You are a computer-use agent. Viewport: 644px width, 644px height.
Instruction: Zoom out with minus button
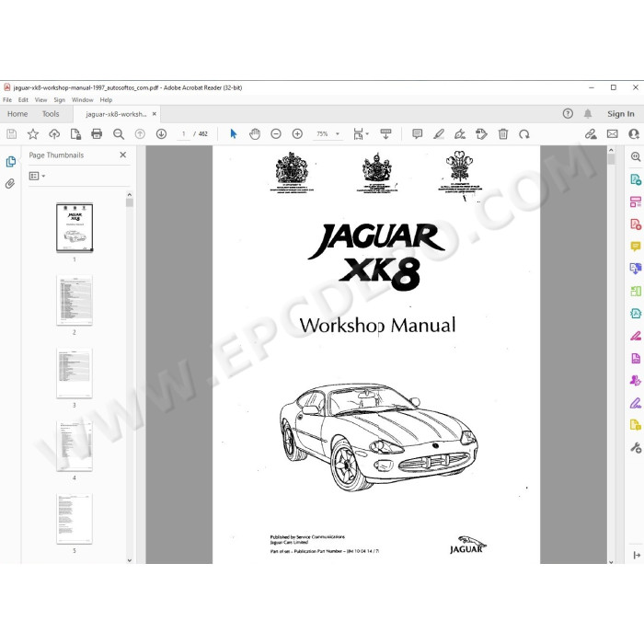click(276, 134)
